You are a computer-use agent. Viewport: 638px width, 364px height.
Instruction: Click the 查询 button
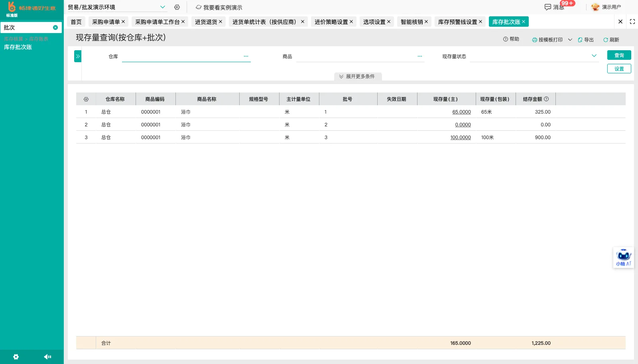[619, 55]
